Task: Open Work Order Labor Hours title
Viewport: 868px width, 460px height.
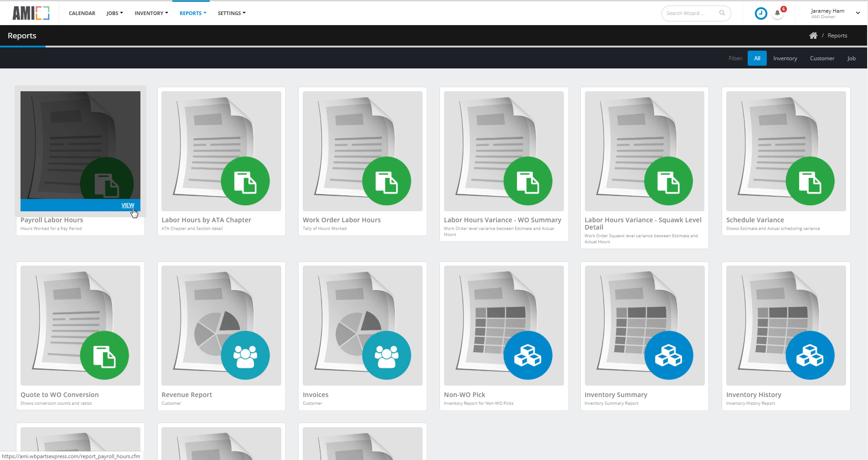Action: click(341, 220)
